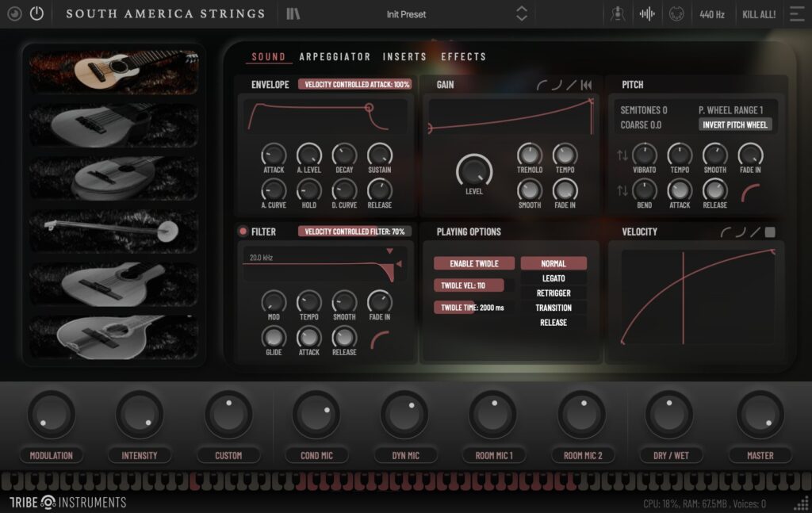Click Velocity Controlled Attack: 100% bar
This screenshot has width=812, height=513.
click(355, 84)
